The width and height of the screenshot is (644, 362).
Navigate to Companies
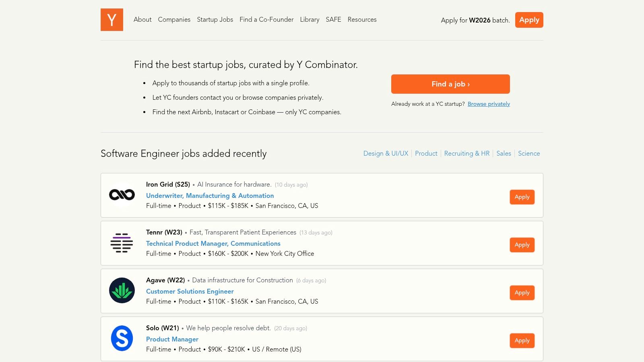pos(174,19)
